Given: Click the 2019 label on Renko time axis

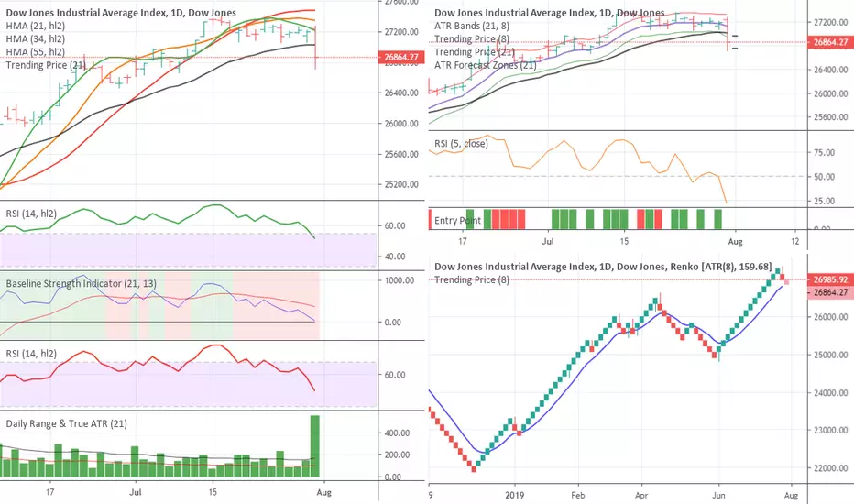Looking at the screenshot, I should (514, 495).
